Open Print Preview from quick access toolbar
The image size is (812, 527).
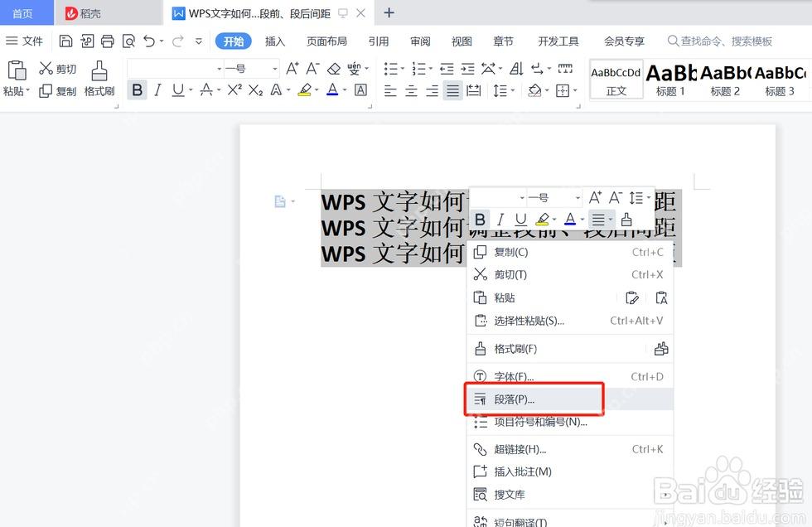point(128,41)
